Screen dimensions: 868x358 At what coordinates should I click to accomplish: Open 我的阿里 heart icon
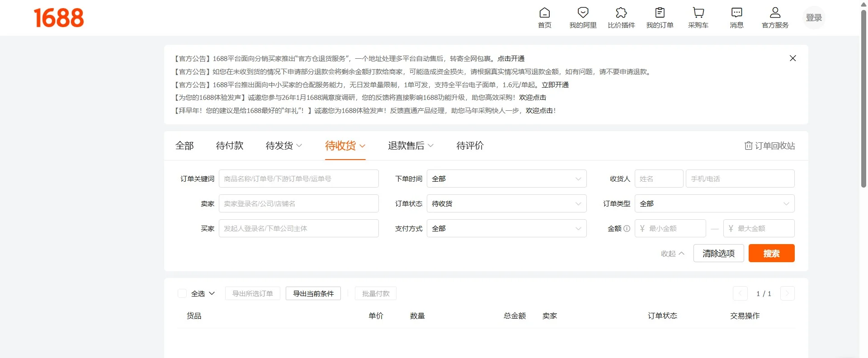click(583, 13)
